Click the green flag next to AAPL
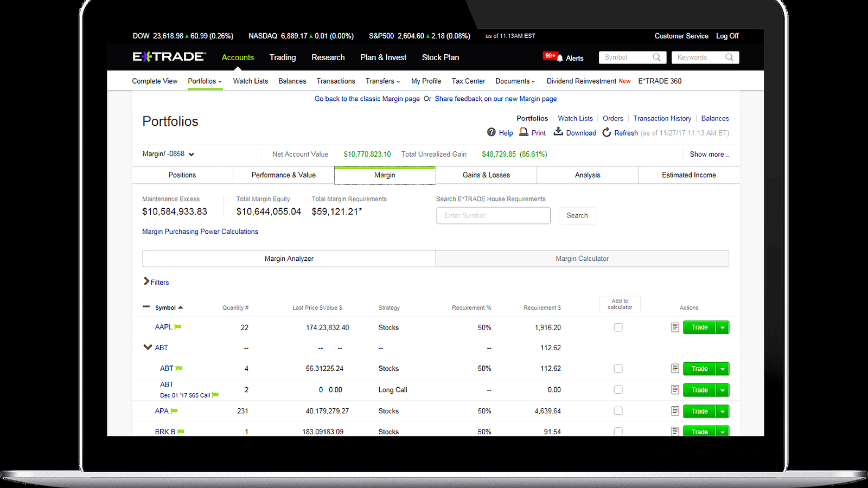This screenshot has width=868, height=488. [178, 327]
